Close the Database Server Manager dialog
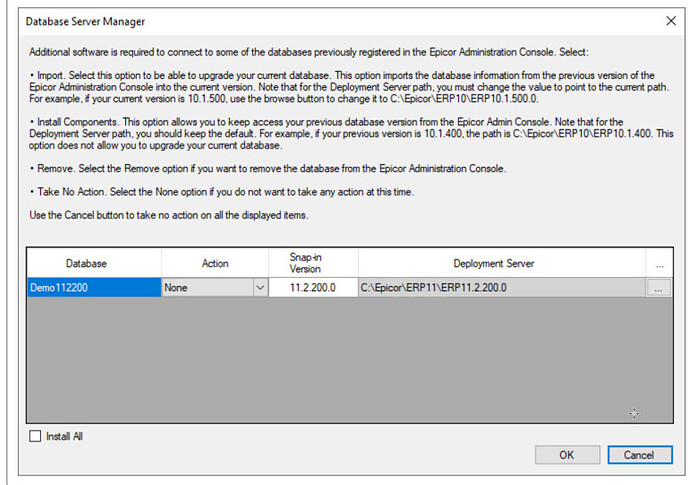 (x=671, y=21)
